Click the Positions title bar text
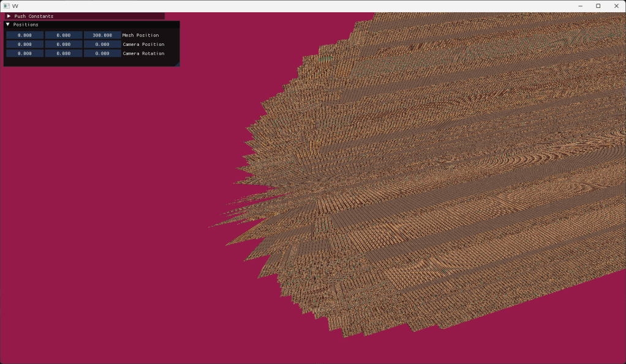 click(26, 24)
